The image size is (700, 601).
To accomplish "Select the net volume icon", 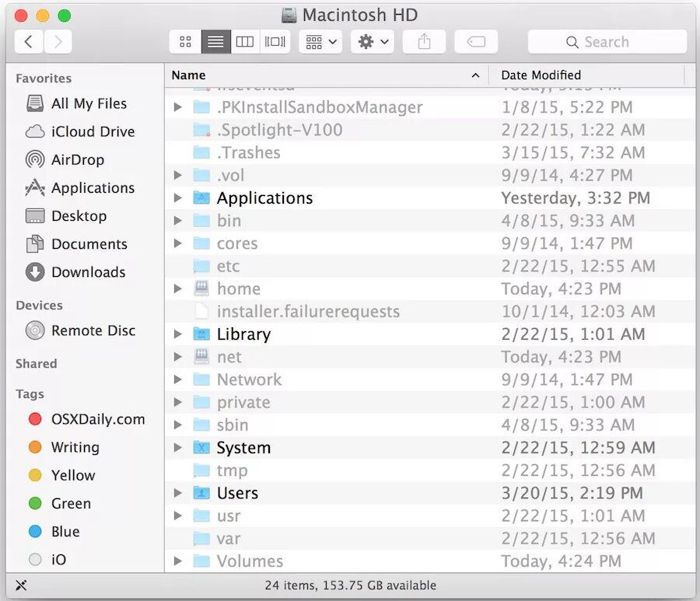I will pos(201,357).
